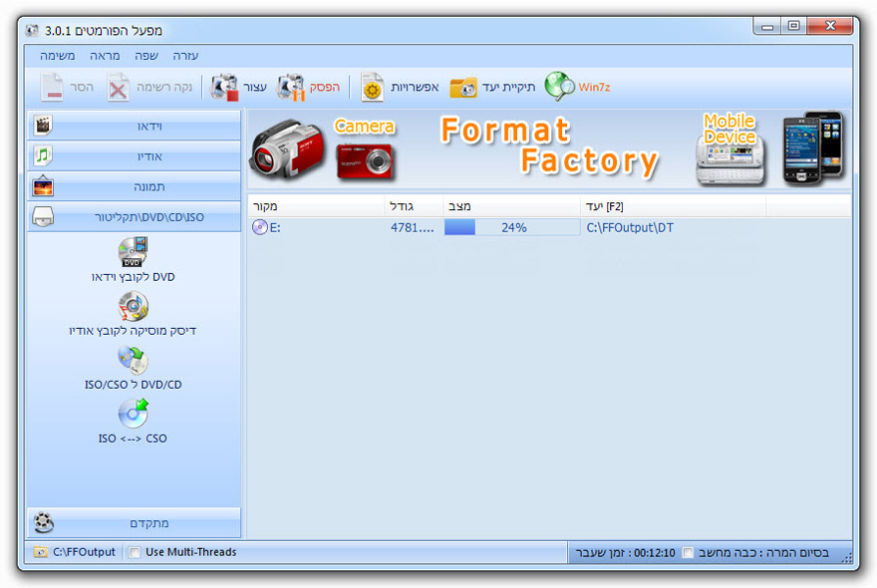This screenshot has width=877, height=588.
Task: Select דיסק מוסיקה לקובץ אודיו icon
Action: tap(133, 306)
